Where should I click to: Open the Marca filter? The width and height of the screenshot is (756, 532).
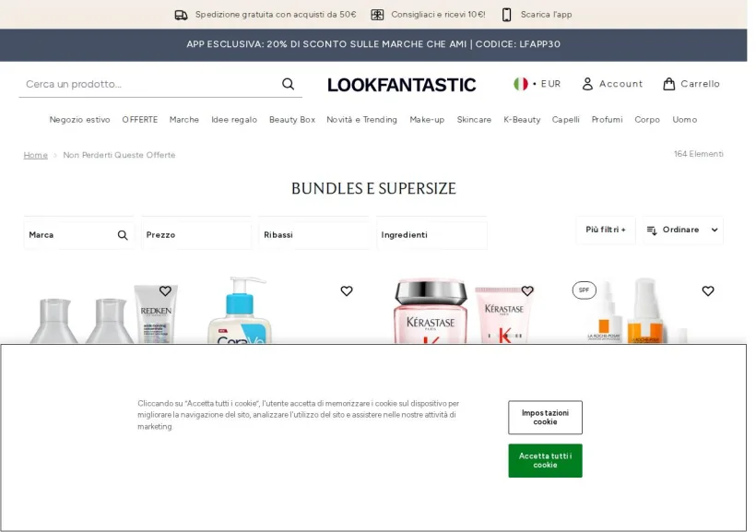pos(78,235)
